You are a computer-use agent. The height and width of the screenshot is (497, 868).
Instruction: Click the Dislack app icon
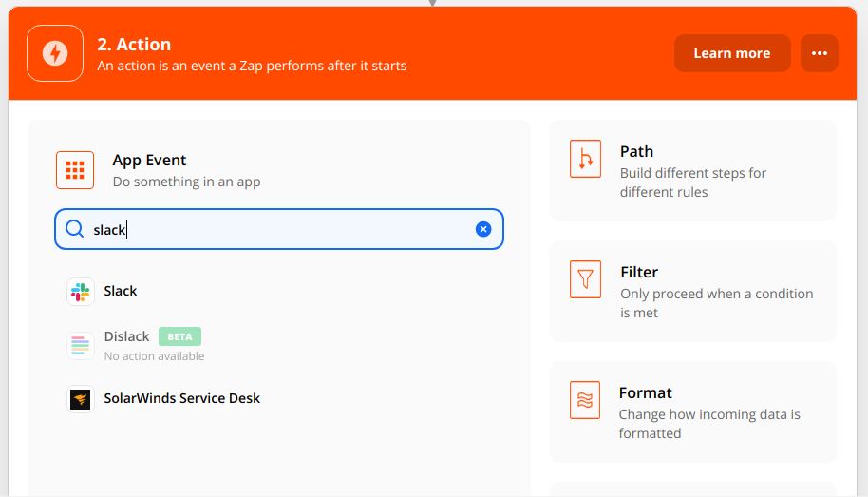(x=81, y=345)
